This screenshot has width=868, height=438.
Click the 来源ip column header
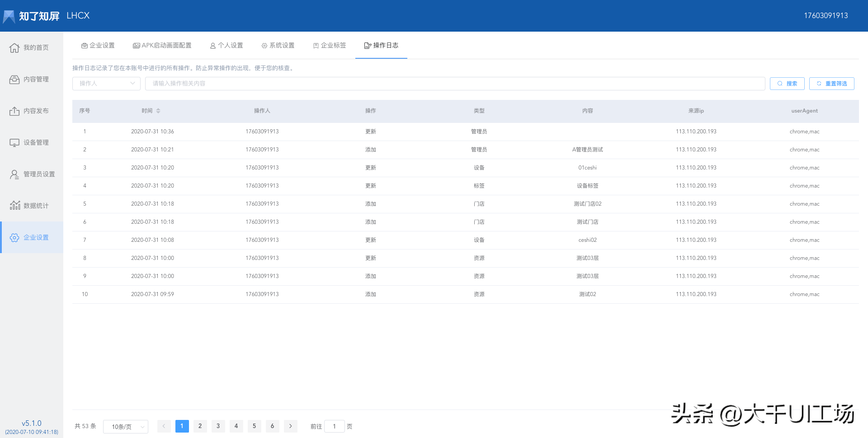[696, 111]
